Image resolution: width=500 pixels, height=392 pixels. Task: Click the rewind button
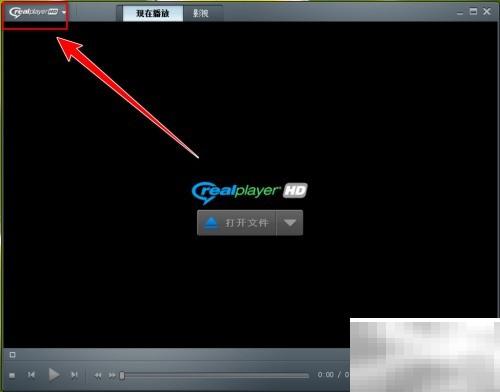click(98, 375)
